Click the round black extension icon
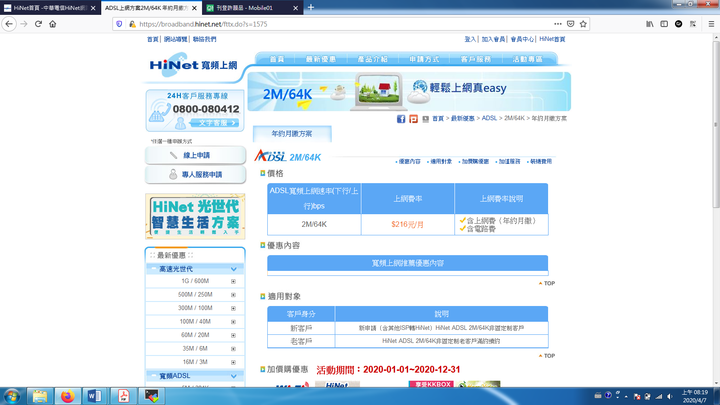Screen dimensions: 720x405 678,24
